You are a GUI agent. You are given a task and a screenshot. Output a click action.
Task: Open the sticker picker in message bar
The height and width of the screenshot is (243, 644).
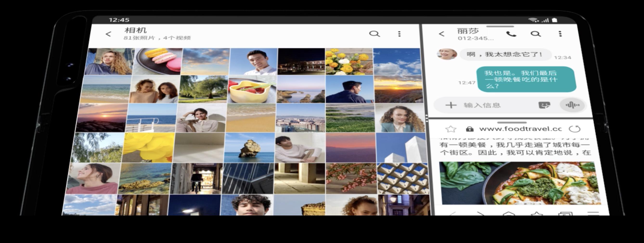pyautogui.click(x=544, y=105)
